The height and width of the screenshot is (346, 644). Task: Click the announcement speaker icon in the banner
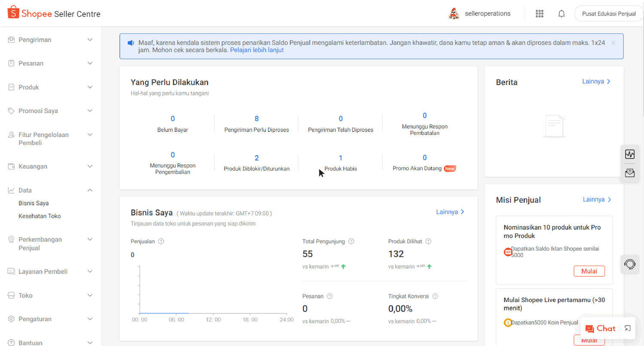point(131,42)
